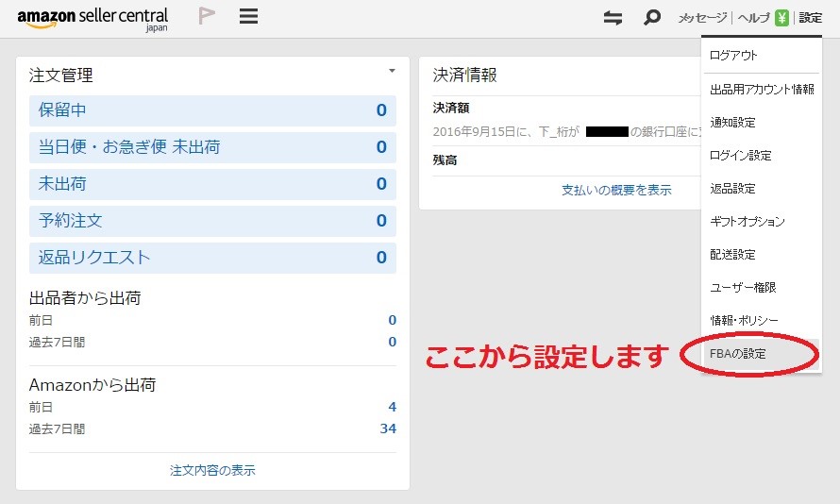Image resolution: width=840 pixels, height=504 pixels.
Task: Open メッセージ in the top bar
Action: coord(702,18)
